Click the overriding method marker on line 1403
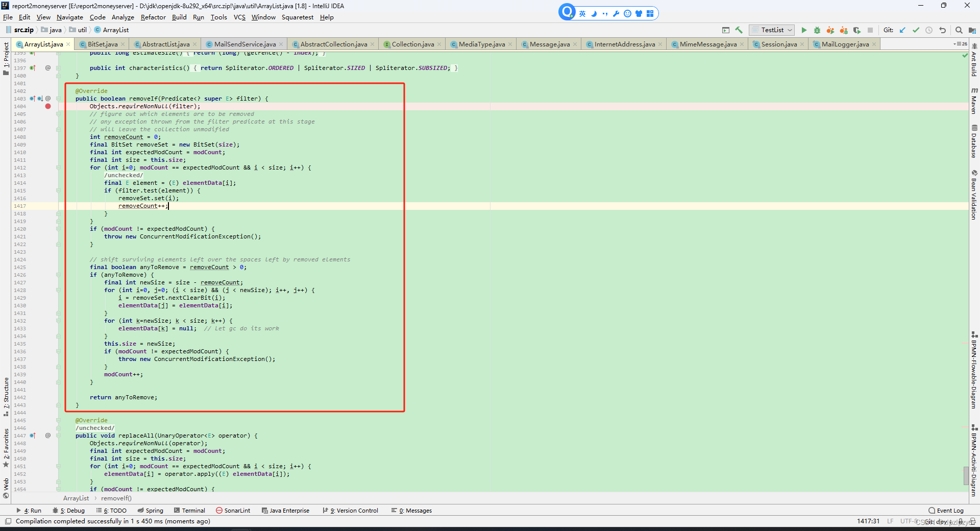 pyautogui.click(x=33, y=99)
